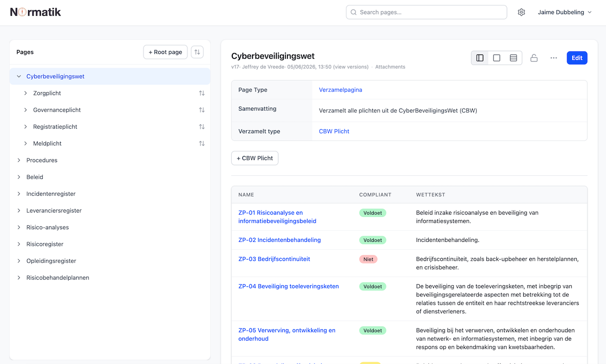
Task: Click the Niet badge on the ZP-03 row
Action: (368, 259)
